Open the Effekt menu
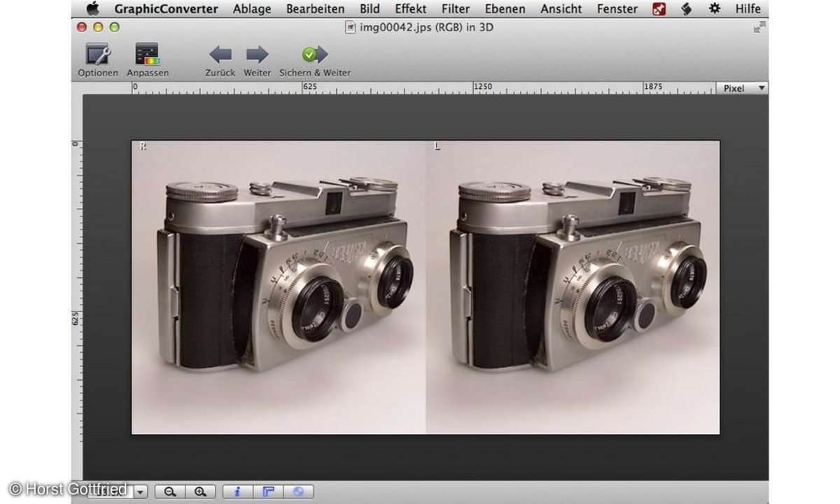The width and height of the screenshot is (840, 504). pyautogui.click(x=411, y=9)
